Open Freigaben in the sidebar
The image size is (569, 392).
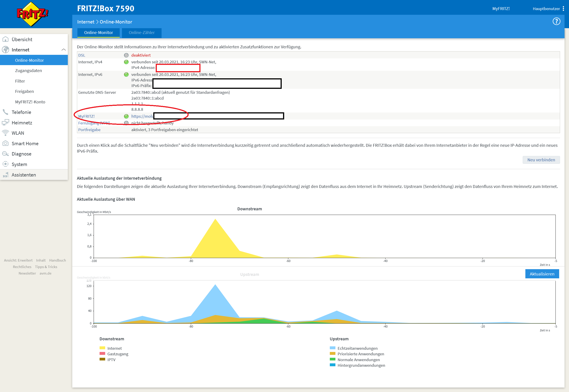pyautogui.click(x=24, y=91)
